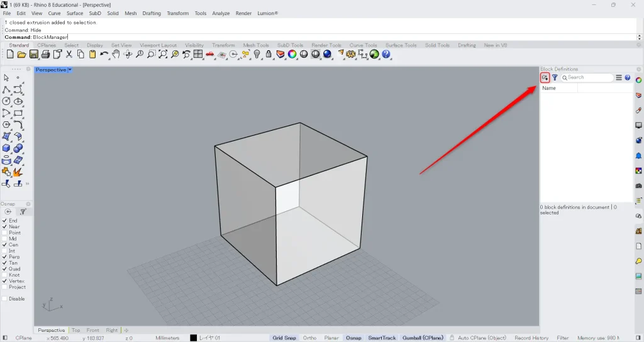Viewport: 644px width, 342px height.
Task: Open the hamburger menu in Block Definitions panel
Action: click(619, 77)
